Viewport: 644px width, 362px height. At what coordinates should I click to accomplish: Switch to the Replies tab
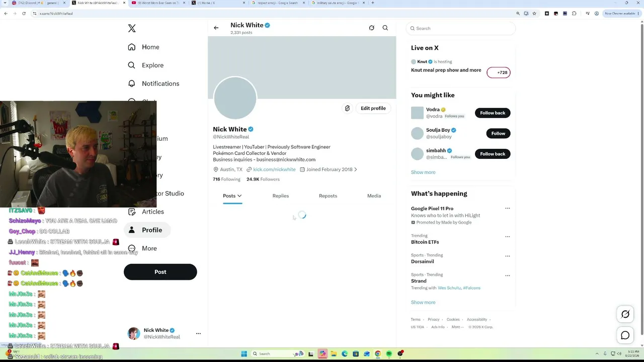tap(281, 196)
